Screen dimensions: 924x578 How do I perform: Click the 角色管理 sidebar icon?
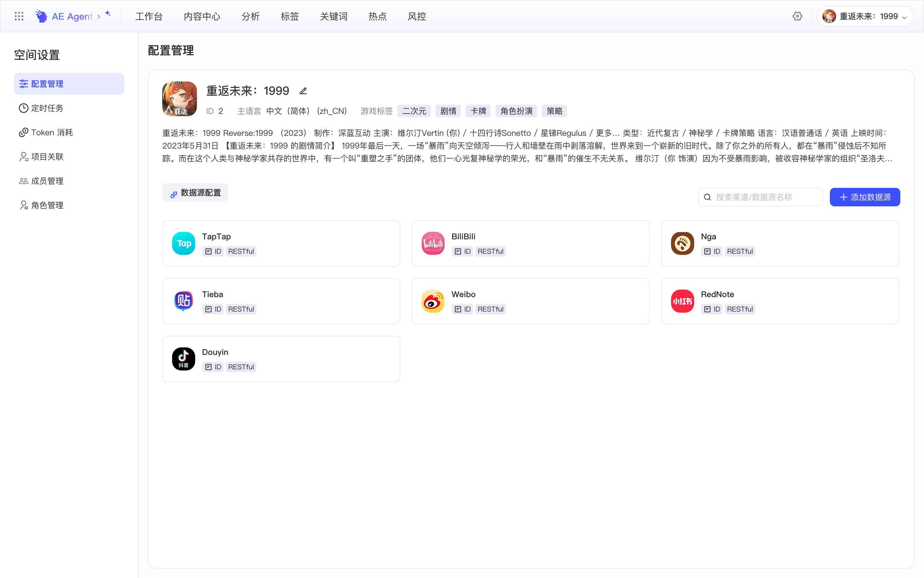click(x=24, y=205)
